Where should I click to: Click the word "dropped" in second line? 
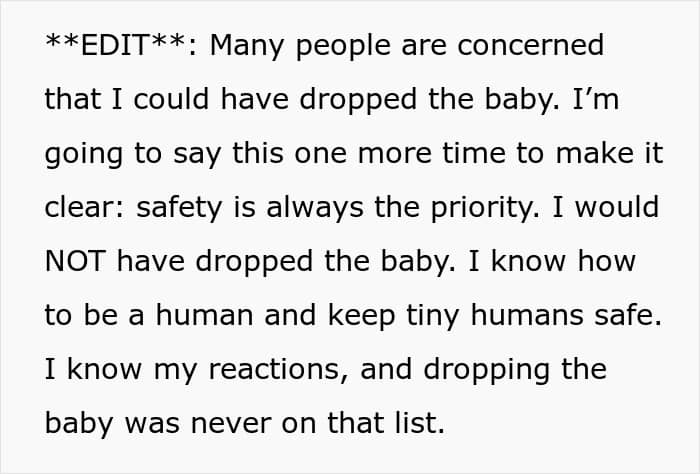358,101
